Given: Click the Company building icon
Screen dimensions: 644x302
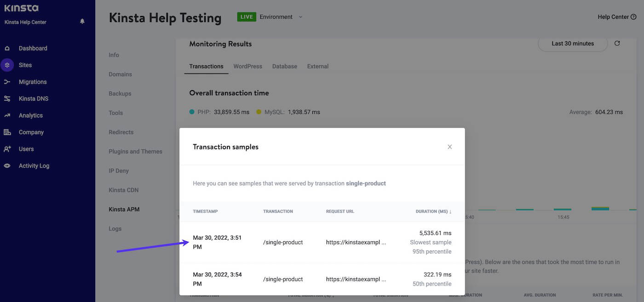Looking at the screenshot, I should (7, 132).
